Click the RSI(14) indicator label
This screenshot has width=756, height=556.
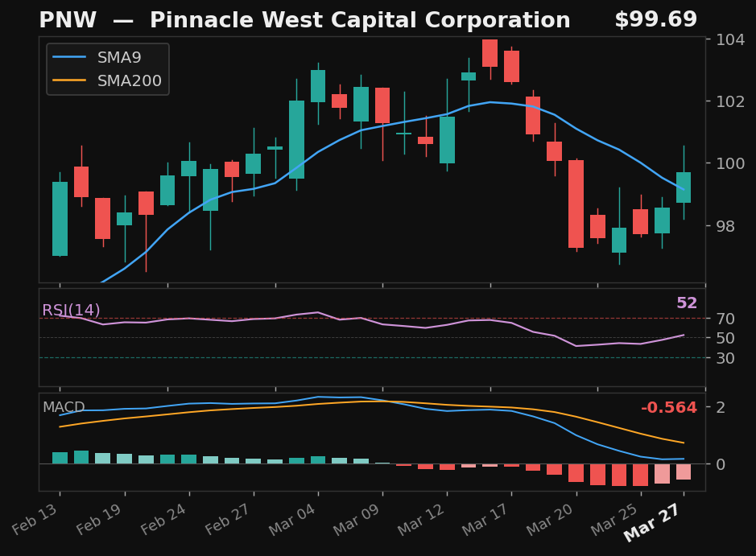click(x=71, y=311)
